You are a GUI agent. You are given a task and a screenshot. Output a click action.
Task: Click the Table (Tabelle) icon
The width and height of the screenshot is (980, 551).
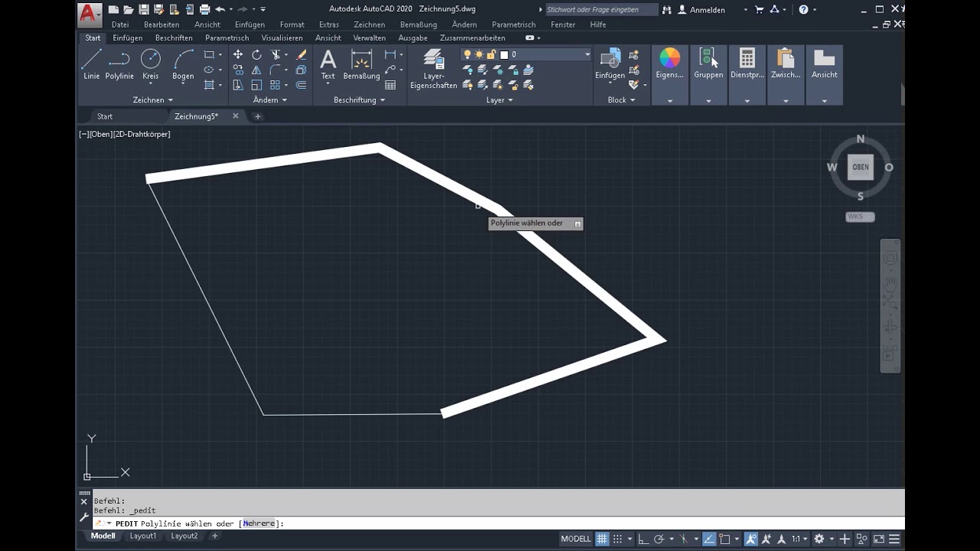[x=390, y=85]
